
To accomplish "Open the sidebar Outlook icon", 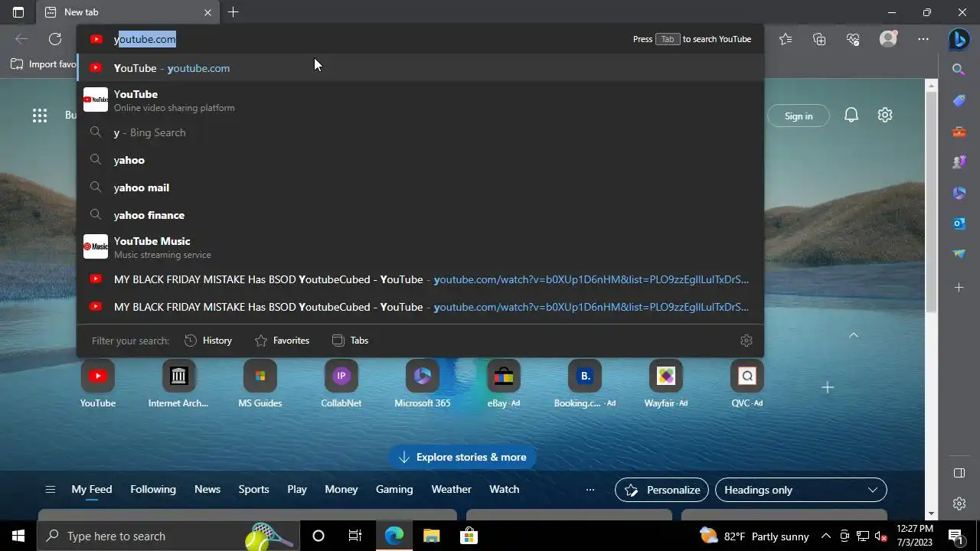I will pos(959,223).
